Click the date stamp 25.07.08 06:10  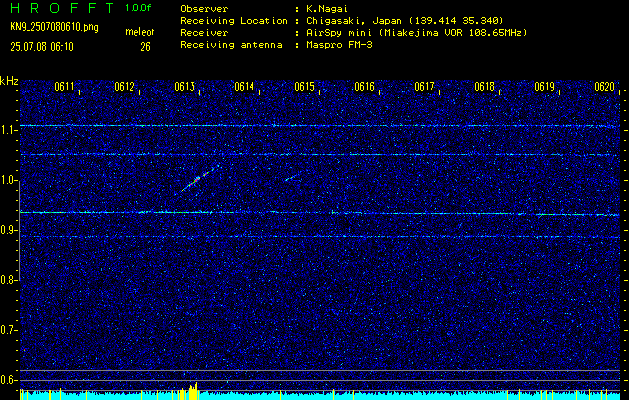click(x=42, y=47)
